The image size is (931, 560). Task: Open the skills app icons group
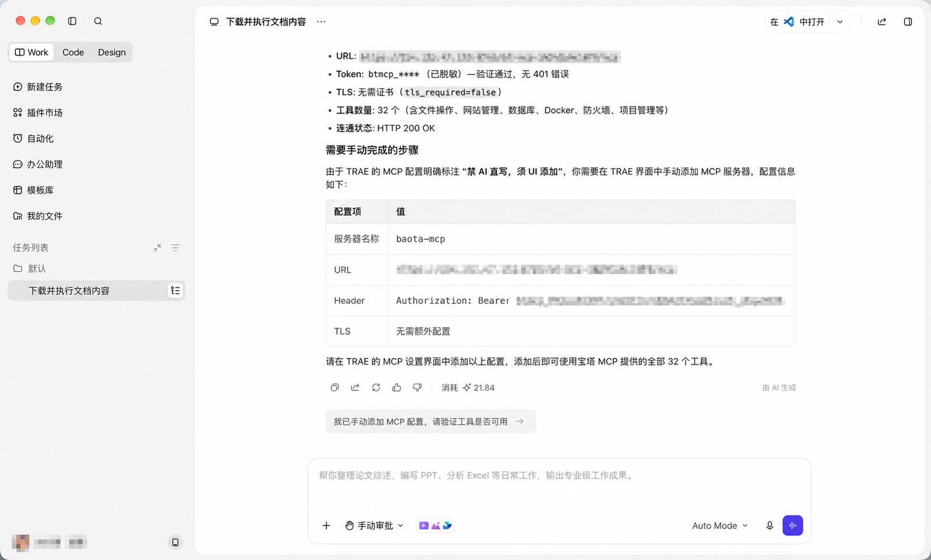coord(435,525)
